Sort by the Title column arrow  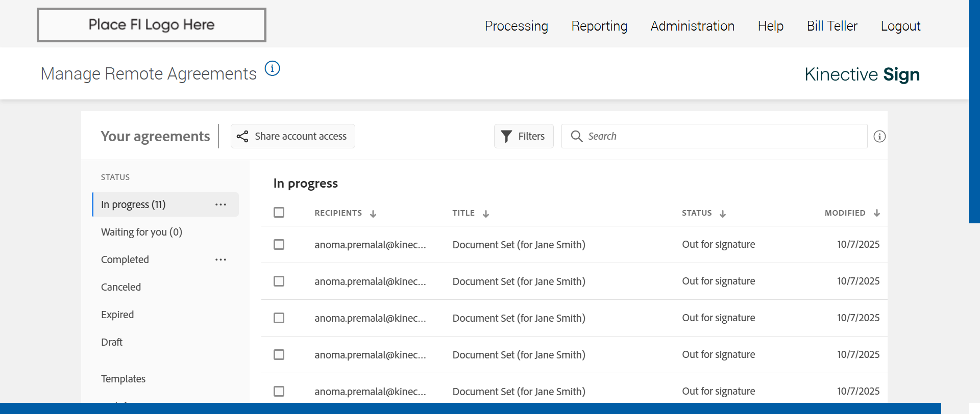(486, 214)
